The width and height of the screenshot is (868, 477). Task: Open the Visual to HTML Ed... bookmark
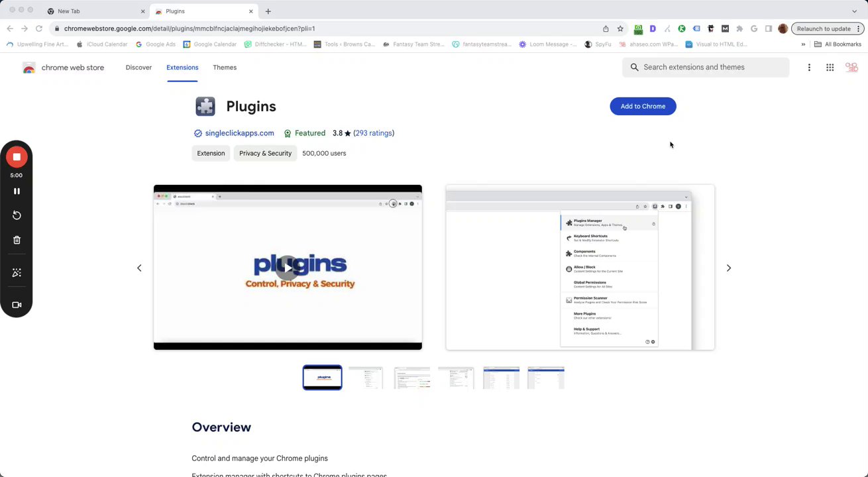pos(716,44)
